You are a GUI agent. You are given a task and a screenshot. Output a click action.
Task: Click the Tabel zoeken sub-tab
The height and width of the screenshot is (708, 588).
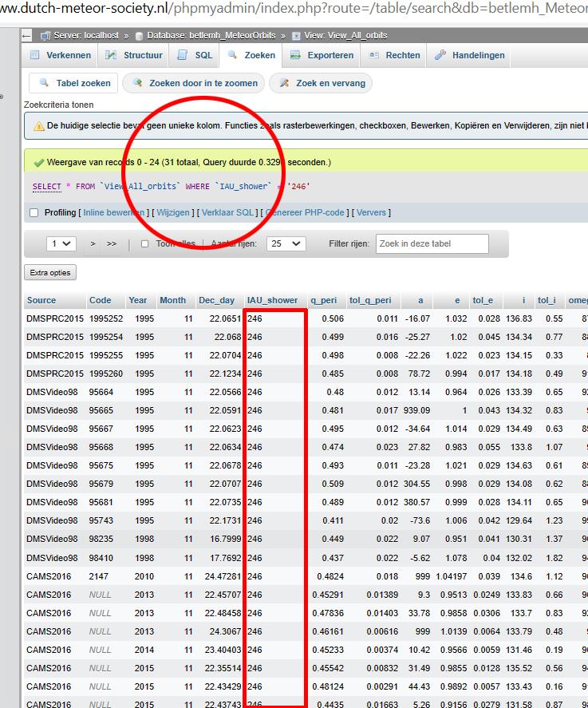pyautogui.click(x=74, y=83)
